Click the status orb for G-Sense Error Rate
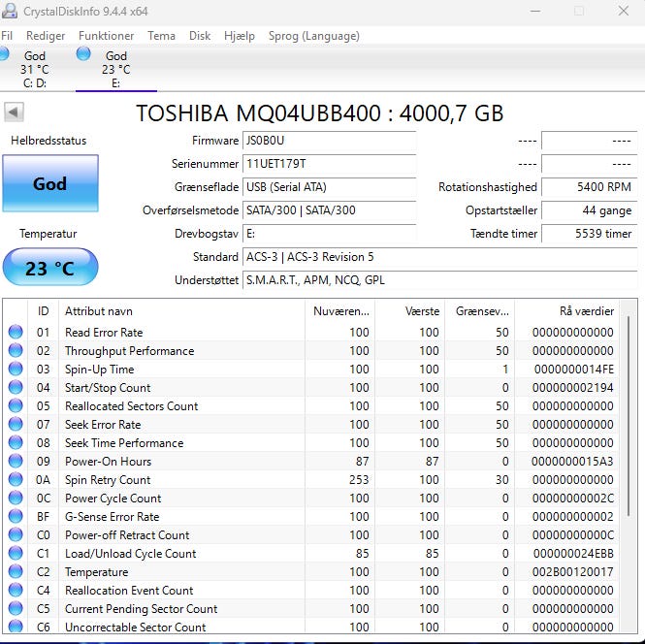Image resolution: width=645 pixels, height=644 pixels. [16, 516]
